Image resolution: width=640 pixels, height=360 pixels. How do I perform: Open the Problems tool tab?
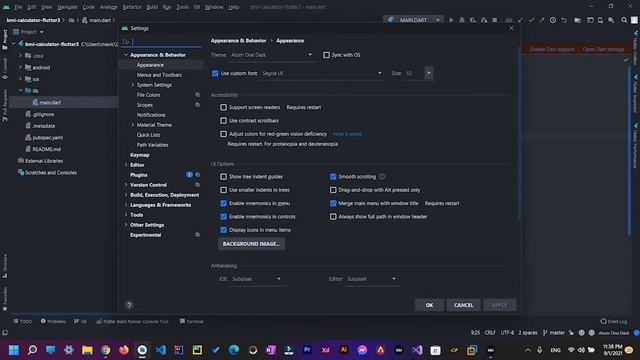click(x=53, y=322)
